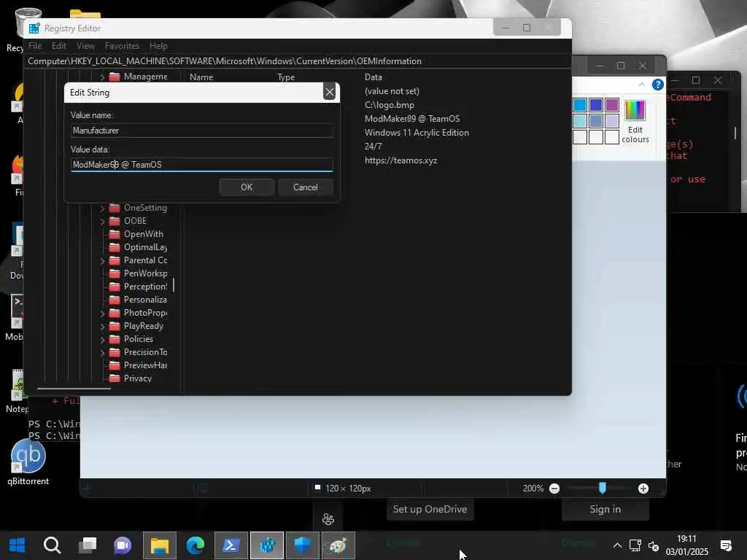
Task: Open Microsoft Edge from taskbar
Action: click(x=196, y=545)
